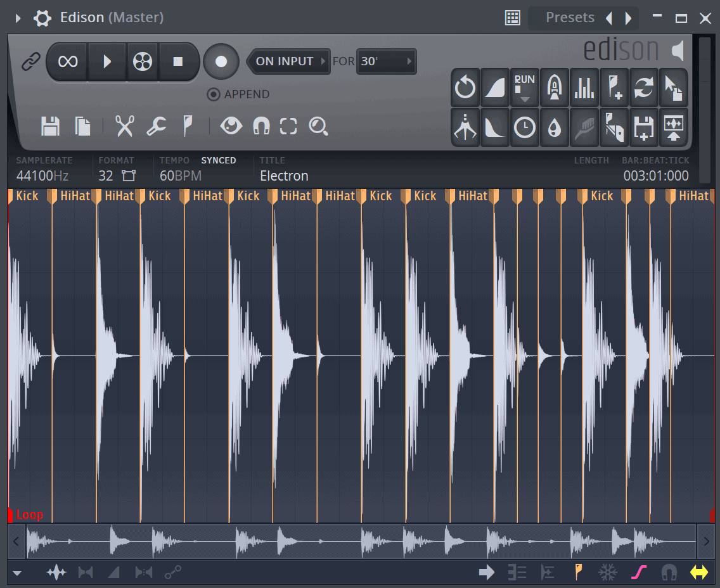The image size is (720, 588).
Task: Open the blur water-drop tool
Action: pos(554,127)
